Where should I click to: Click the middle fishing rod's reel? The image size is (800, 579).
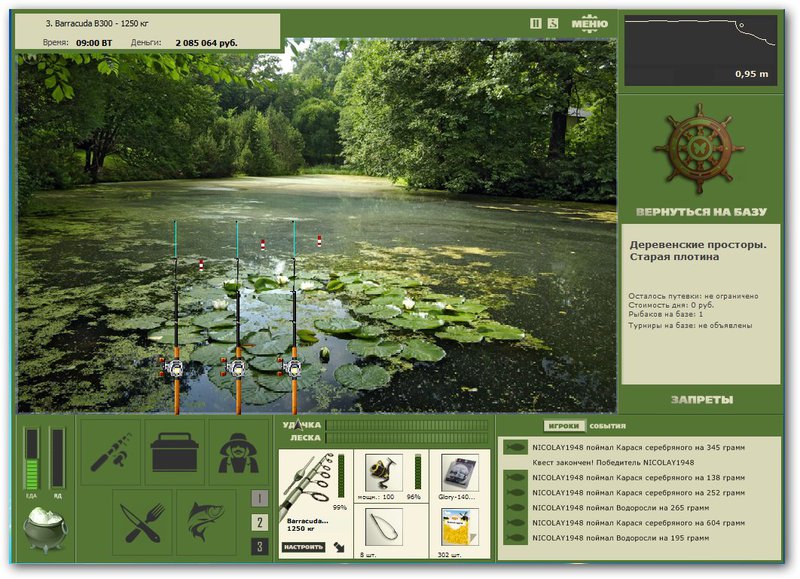click(236, 367)
